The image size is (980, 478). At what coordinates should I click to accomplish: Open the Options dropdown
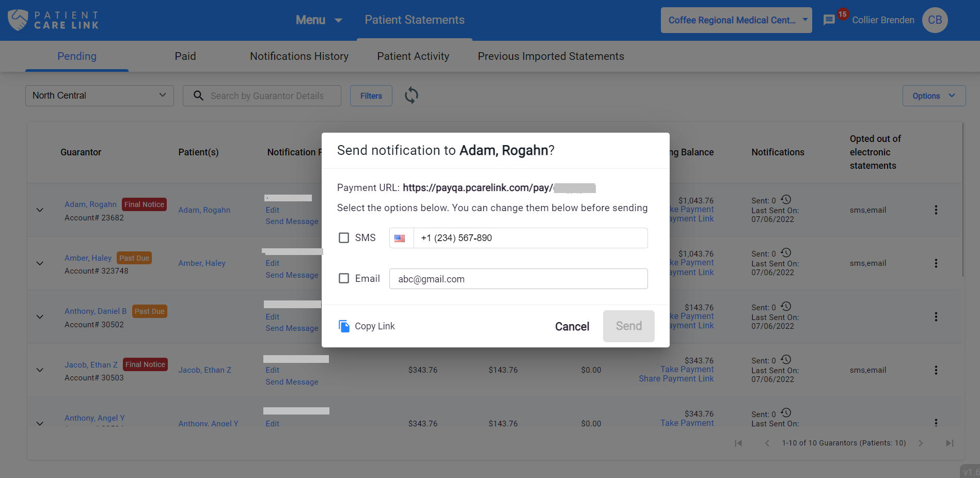[x=934, y=96]
